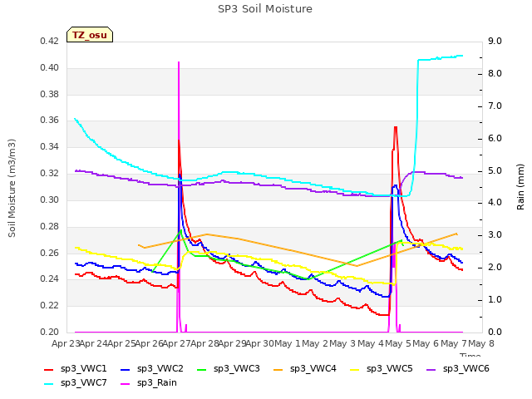The height and width of the screenshot is (399, 532).
Task: Click the TZ_osu label box
Action: (x=90, y=35)
